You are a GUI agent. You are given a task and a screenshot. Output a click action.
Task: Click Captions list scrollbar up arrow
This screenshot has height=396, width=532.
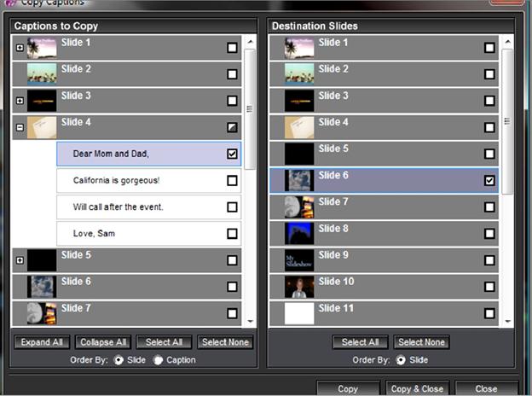click(x=251, y=42)
